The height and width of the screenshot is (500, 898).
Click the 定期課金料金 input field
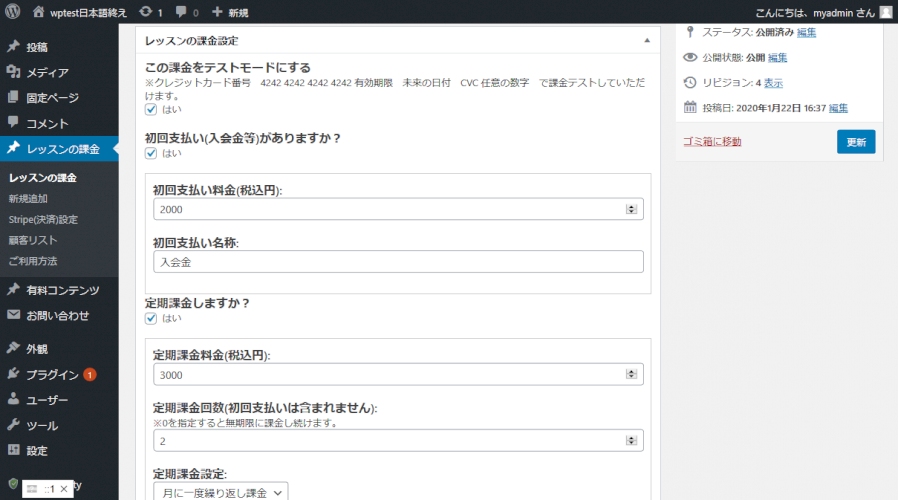pos(398,375)
